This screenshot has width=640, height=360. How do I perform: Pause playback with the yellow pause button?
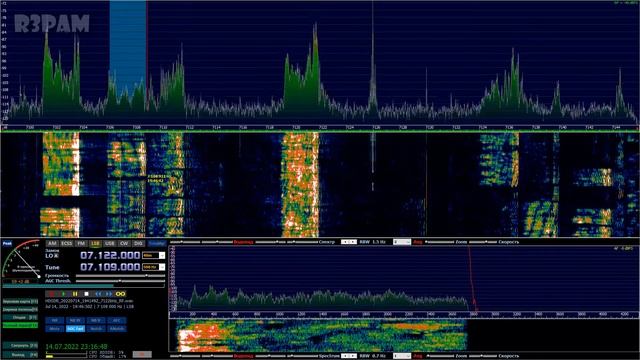75,294
